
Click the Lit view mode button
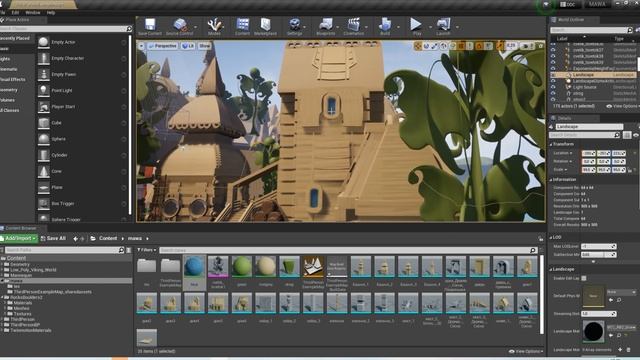point(188,46)
